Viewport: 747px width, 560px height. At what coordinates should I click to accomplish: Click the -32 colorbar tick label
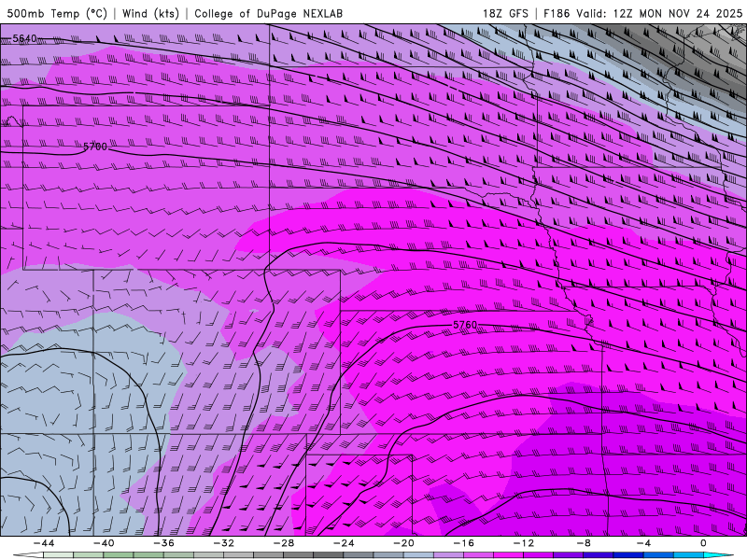pos(224,543)
